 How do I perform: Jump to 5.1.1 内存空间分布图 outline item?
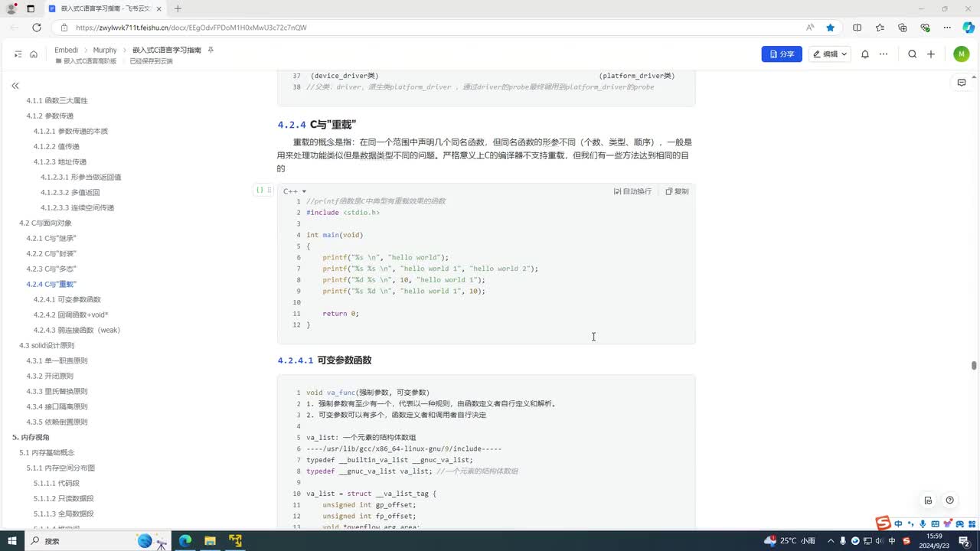(x=60, y=468)
